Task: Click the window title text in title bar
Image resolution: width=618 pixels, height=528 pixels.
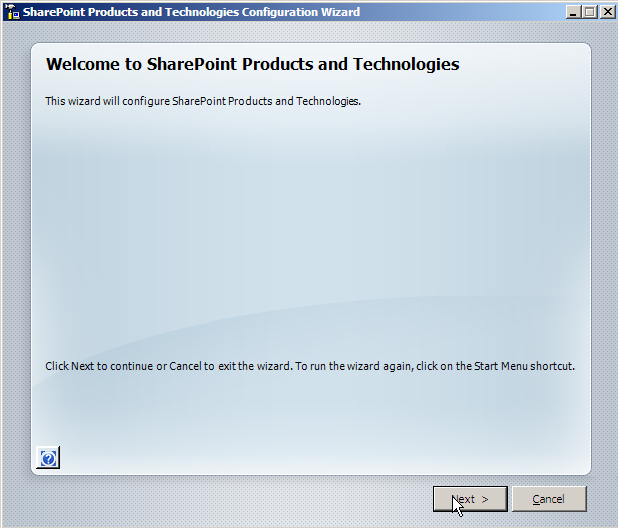Action: point(190,12)
